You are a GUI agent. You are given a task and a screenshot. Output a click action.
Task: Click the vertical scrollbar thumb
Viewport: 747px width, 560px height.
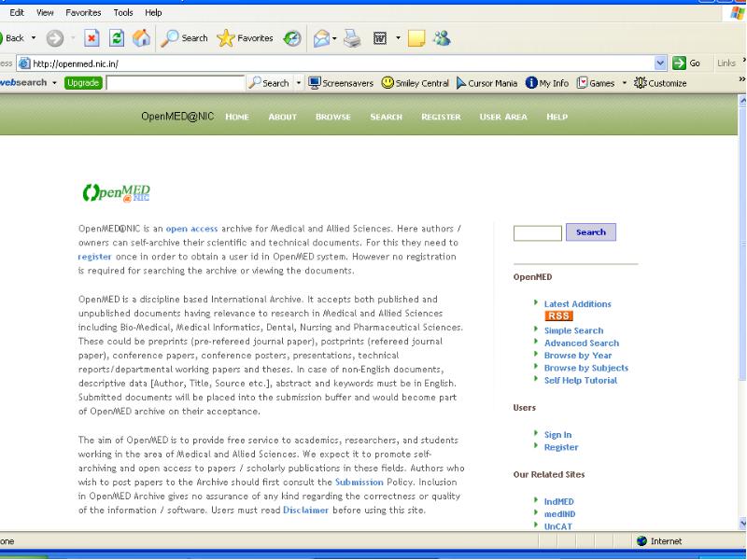(742, 243)
